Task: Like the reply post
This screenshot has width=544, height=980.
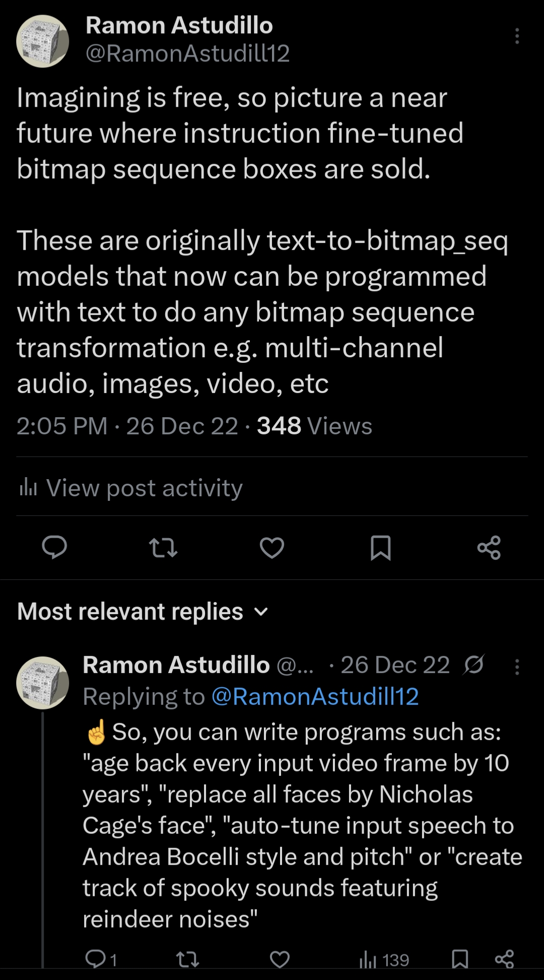Action: 280,959
